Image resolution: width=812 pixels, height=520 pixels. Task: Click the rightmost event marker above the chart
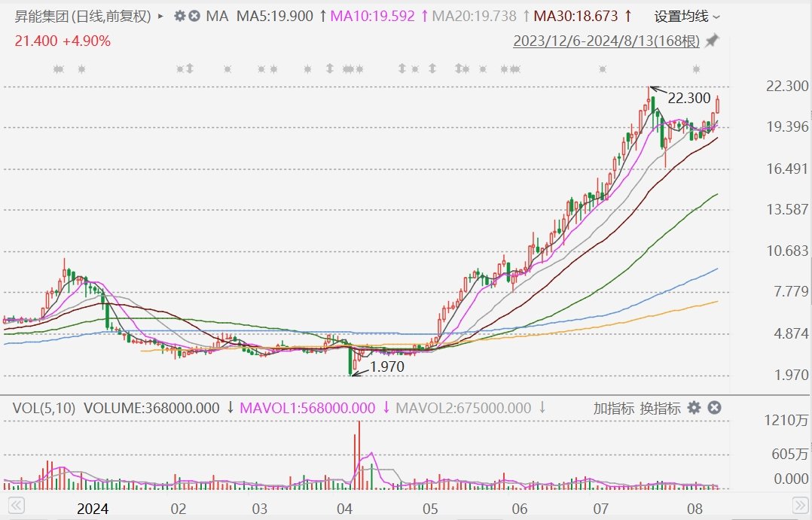point(696,69)
